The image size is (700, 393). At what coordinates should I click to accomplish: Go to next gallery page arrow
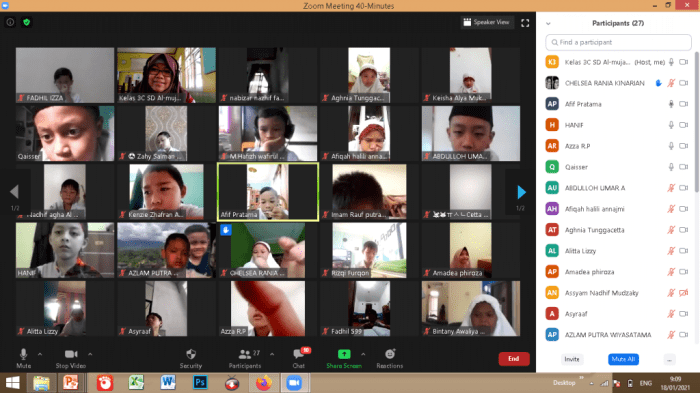coord(521,192)
